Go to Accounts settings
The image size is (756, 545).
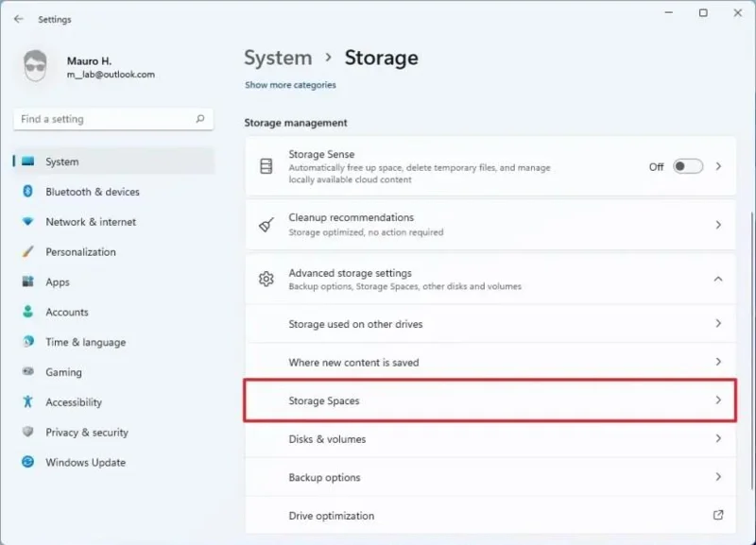(113, 312)
